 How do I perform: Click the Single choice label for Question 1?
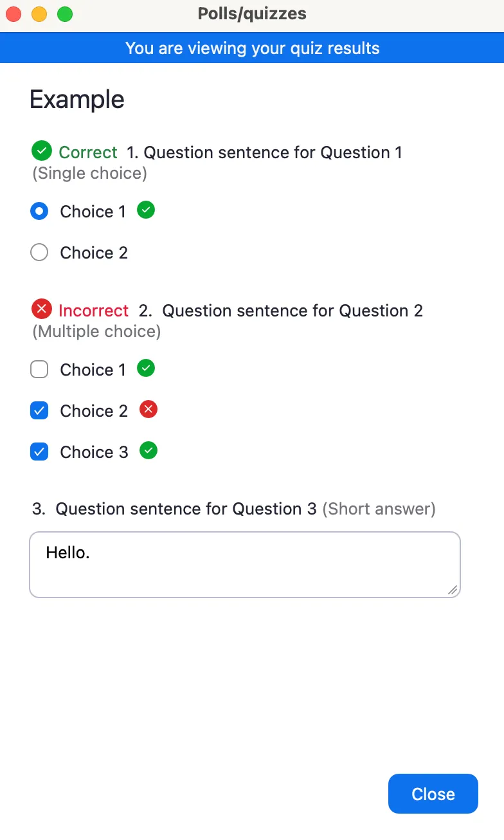click(89, 172)
